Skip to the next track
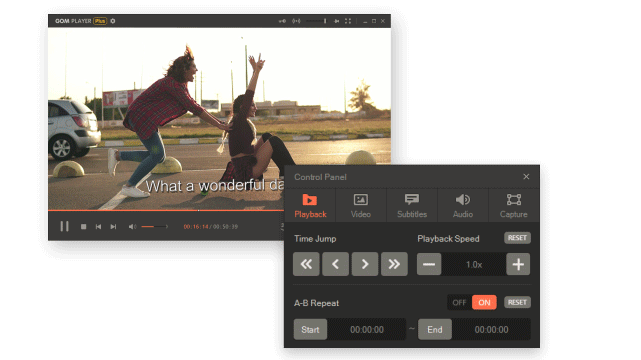Viewport: 641px width, 360px height. coord(113,226)
